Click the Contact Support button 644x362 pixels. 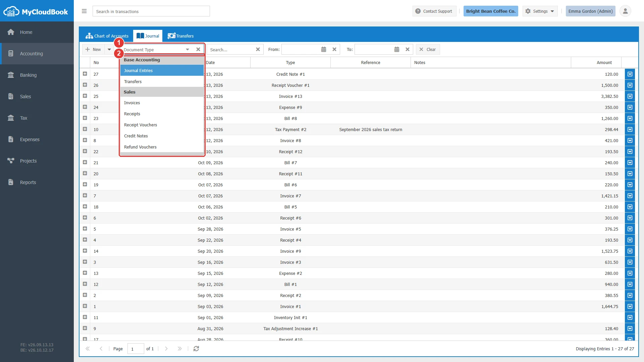click(x=434, y=11)
